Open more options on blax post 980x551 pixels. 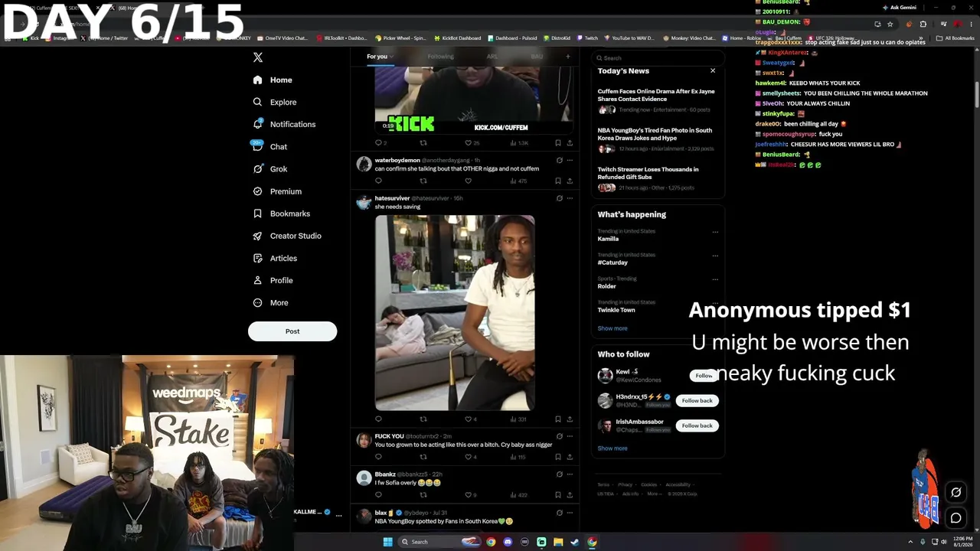[x=570, y=513]
